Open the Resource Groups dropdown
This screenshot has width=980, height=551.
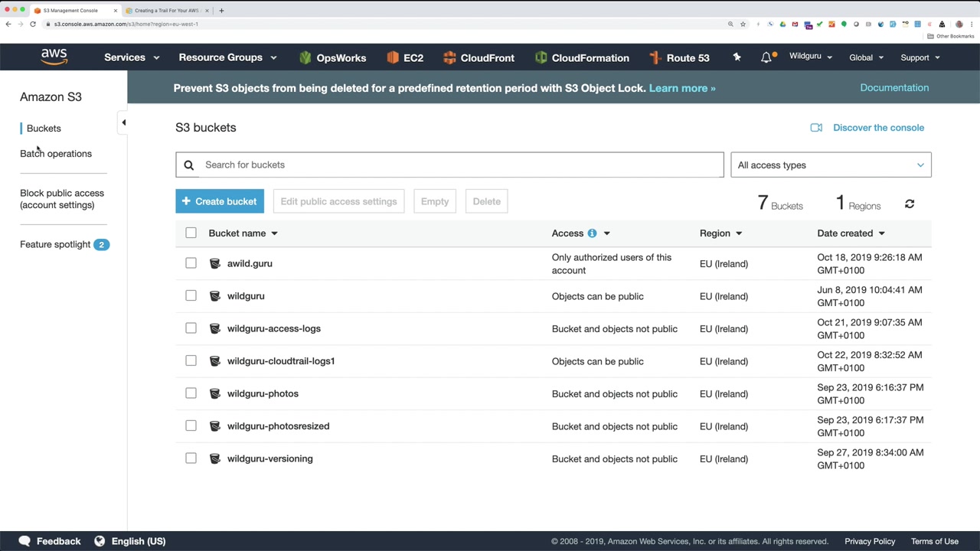coord(227,57)
